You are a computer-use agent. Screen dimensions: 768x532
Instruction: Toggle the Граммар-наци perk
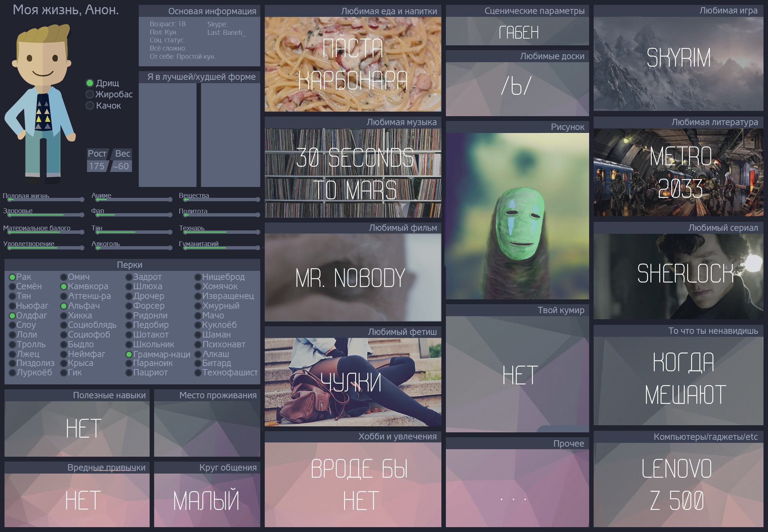129,354
